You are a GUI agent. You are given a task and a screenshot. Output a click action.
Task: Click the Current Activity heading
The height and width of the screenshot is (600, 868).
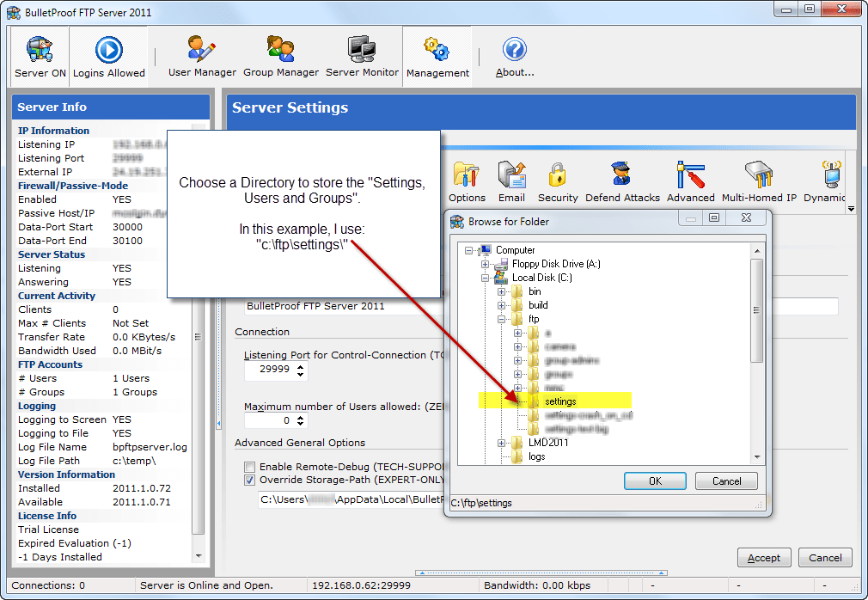click(57, 296)
